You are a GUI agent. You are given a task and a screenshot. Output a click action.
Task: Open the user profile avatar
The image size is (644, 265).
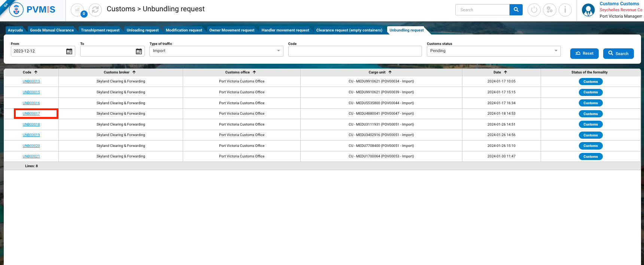[588, 10]
